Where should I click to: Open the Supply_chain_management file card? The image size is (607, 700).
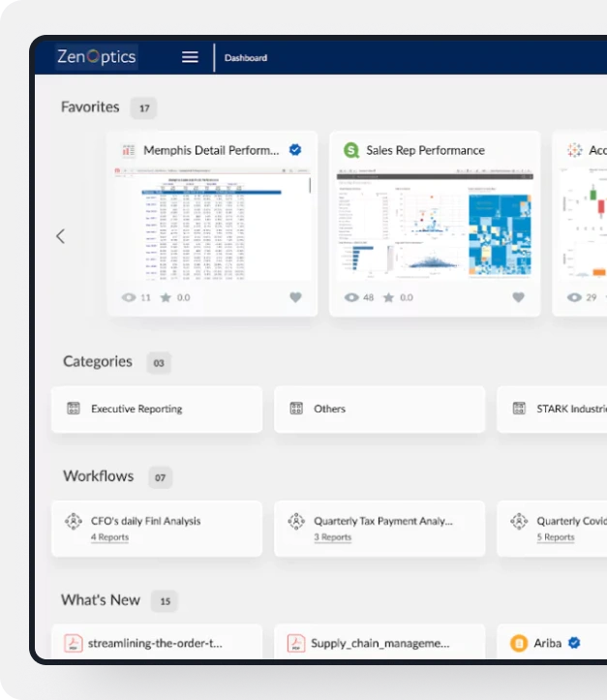[x=379, y=643]
